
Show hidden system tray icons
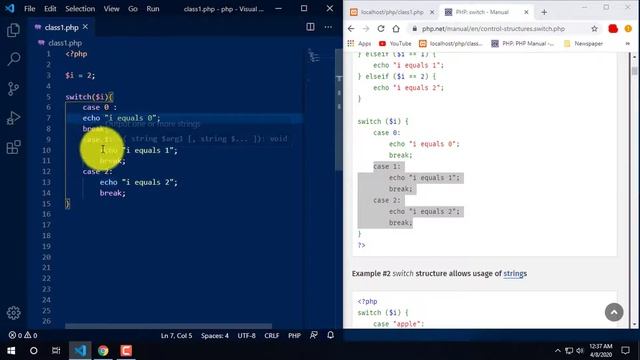click(x=558, y=351)
